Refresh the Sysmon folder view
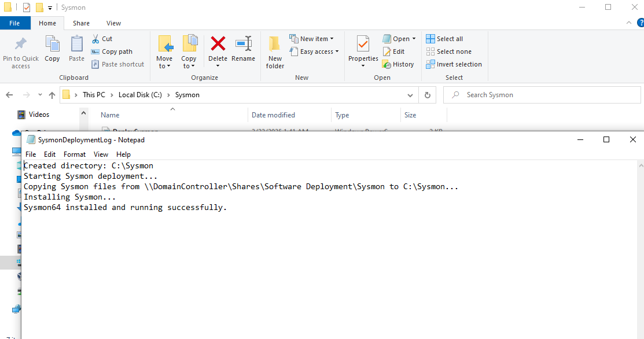Image resolution: width=644 pixels, height=339 pixels. [x=428, y=95]
